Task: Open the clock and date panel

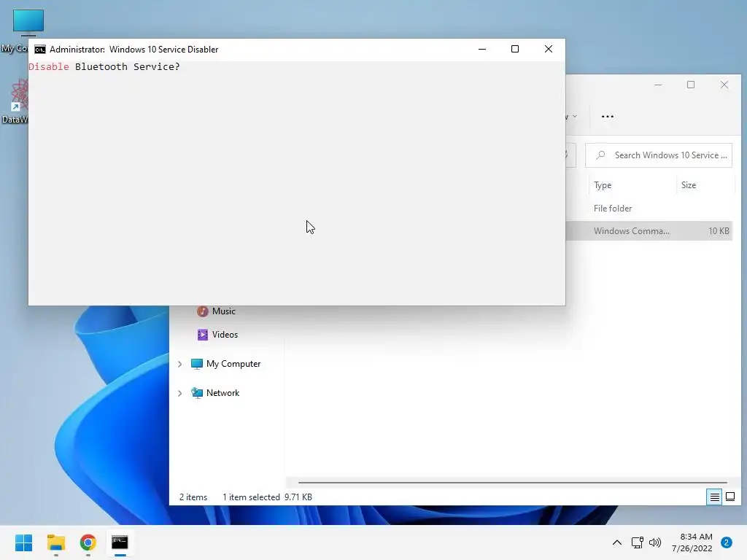Action: [x=692, y=542]
